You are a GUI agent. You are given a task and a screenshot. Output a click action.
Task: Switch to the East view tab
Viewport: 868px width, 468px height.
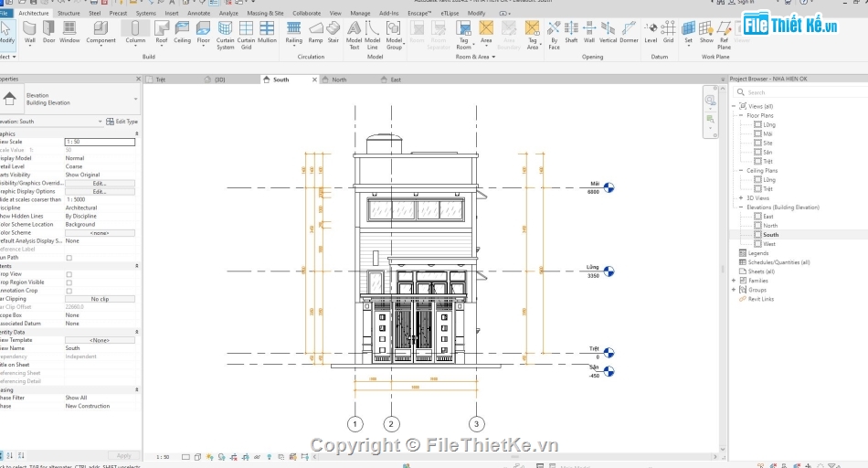[x=396, y=80]
